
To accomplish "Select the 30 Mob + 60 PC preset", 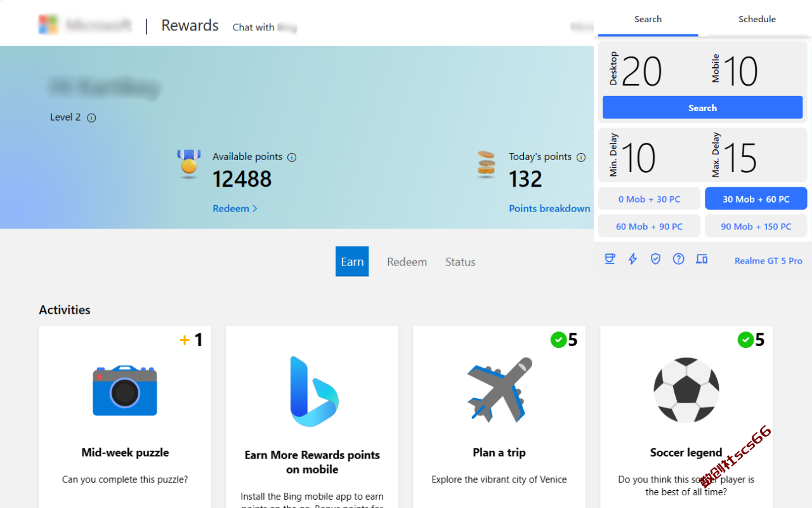I will [756, 199].
